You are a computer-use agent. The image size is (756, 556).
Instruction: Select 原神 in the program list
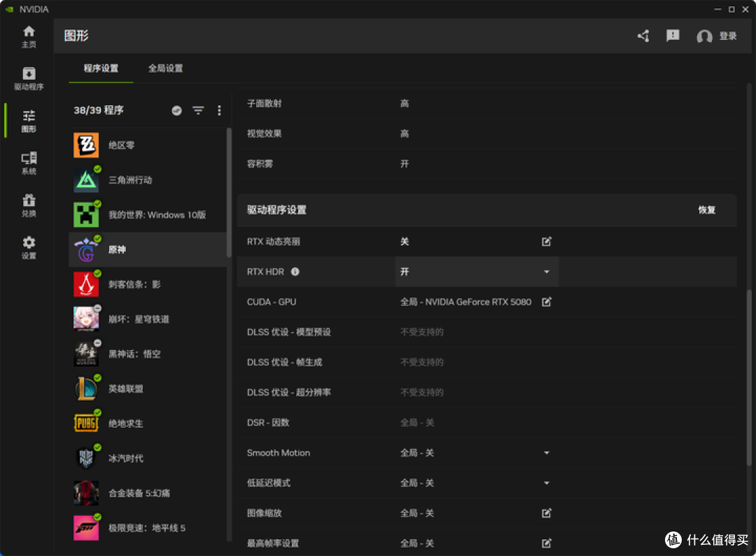click(x=148, y=249)
